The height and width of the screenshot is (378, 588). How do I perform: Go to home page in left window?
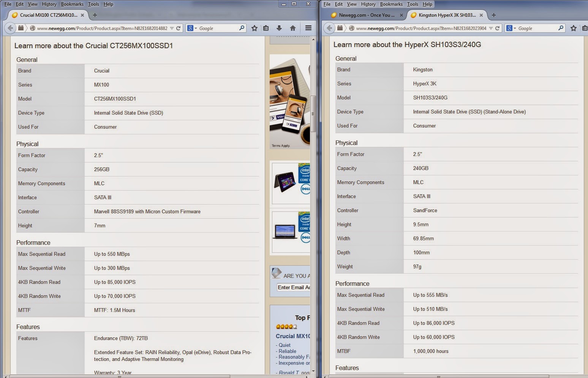click(293, 28)
